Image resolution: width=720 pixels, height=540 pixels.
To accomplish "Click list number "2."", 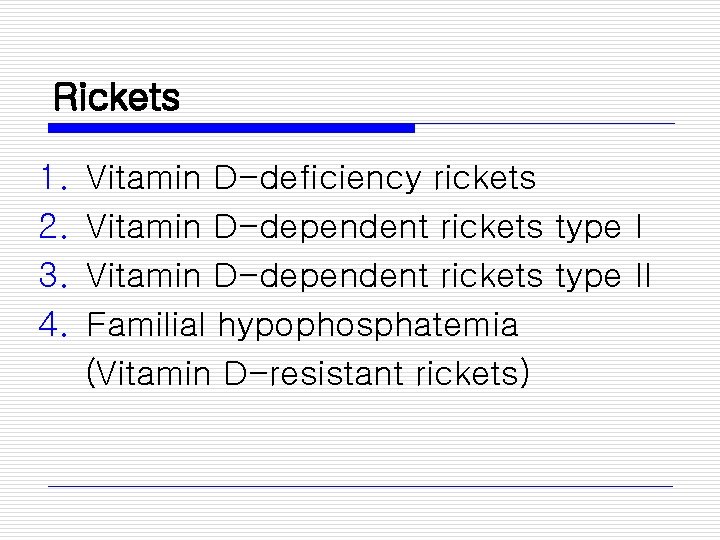I will tap(52, 228).
